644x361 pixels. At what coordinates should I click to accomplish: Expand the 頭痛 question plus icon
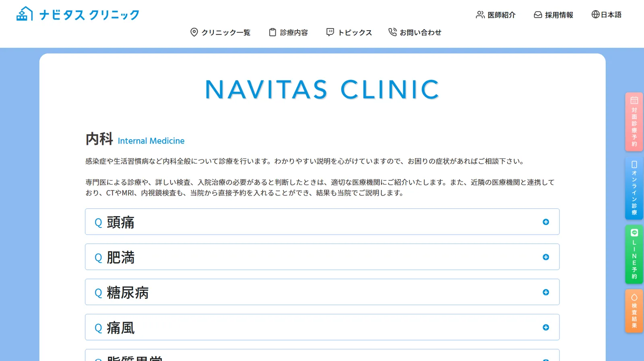coord(546,222)
